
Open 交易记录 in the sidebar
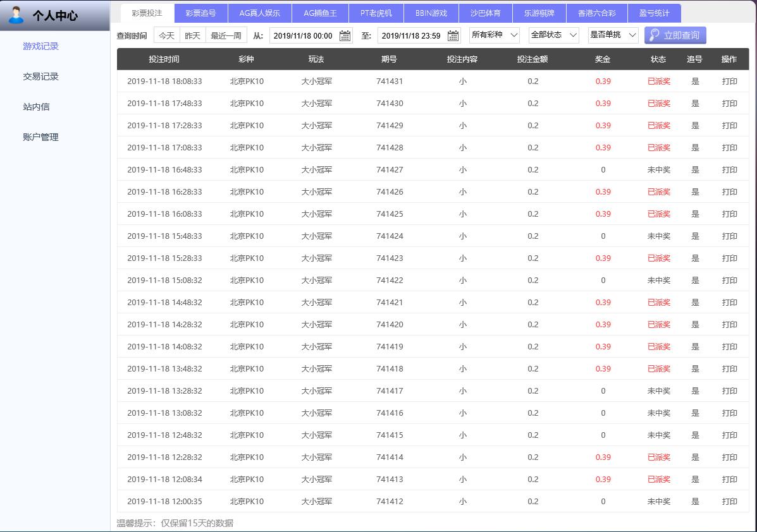tap(40, 76)
